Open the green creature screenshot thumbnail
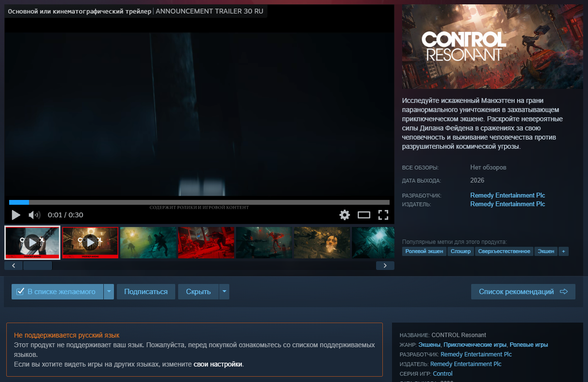Viewport: 588px width, 382px height. pos(148,242)
